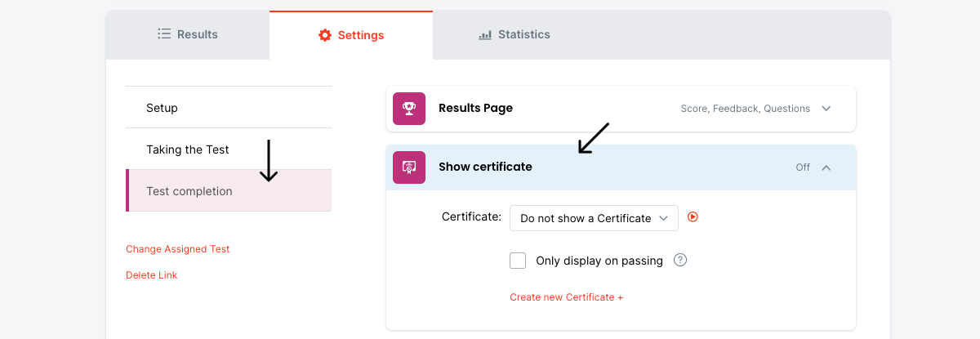Expand the Results Page section chevron
980x339 pixels.
[826, 109]
